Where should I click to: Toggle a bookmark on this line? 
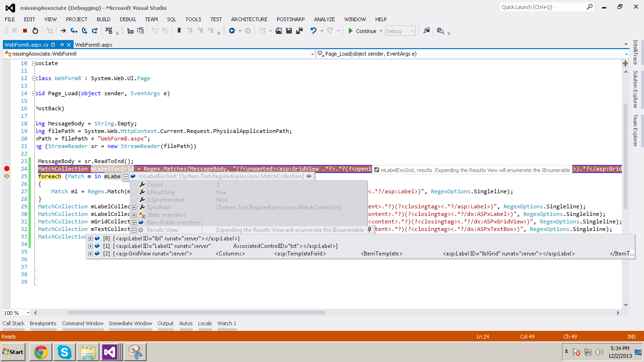pos(179,31)
